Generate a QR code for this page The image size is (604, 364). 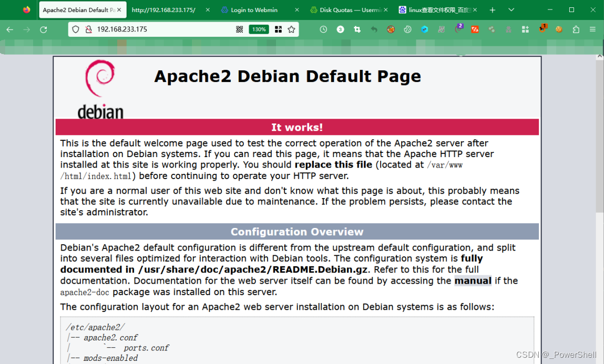[240, 29]
